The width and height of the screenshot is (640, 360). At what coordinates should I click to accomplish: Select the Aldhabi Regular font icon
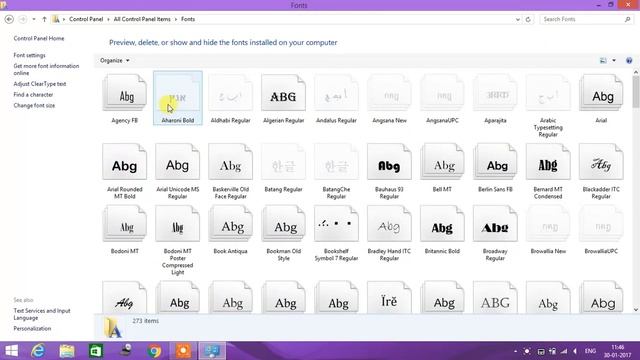click(231, 93)
